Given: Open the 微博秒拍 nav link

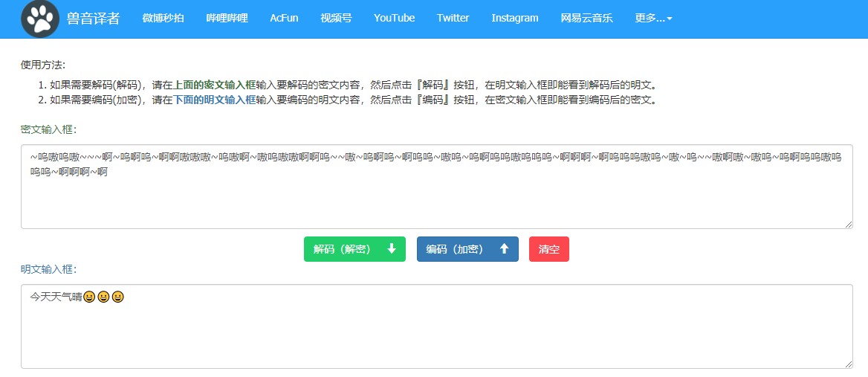Looking at the screenshot, I should 163,19.
